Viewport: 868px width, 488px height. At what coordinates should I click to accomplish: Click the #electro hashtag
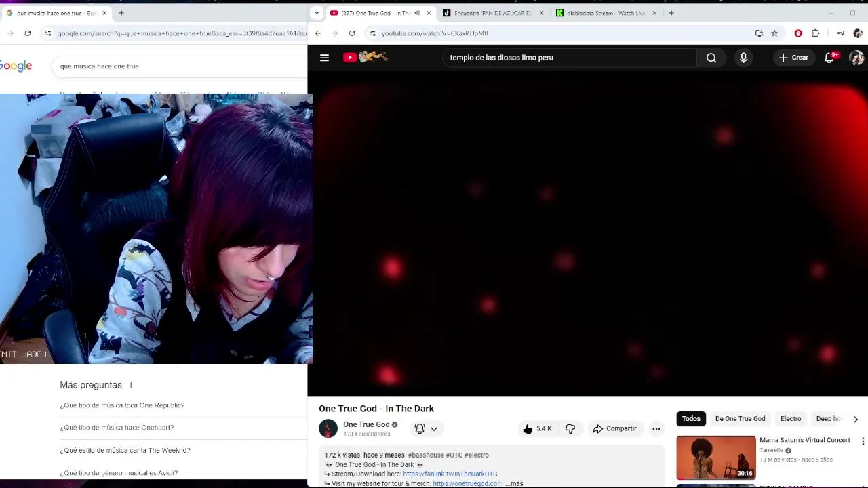(x=477, y=455)
